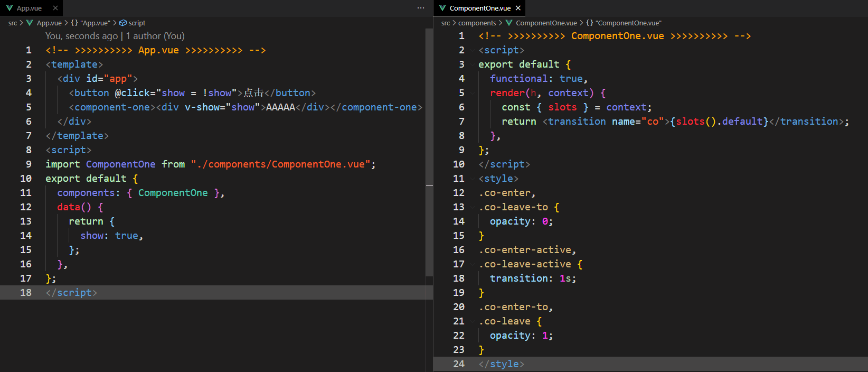Click "transition: 1s;" declaration
The image size is (868, 372).
(x=533, y=278)
